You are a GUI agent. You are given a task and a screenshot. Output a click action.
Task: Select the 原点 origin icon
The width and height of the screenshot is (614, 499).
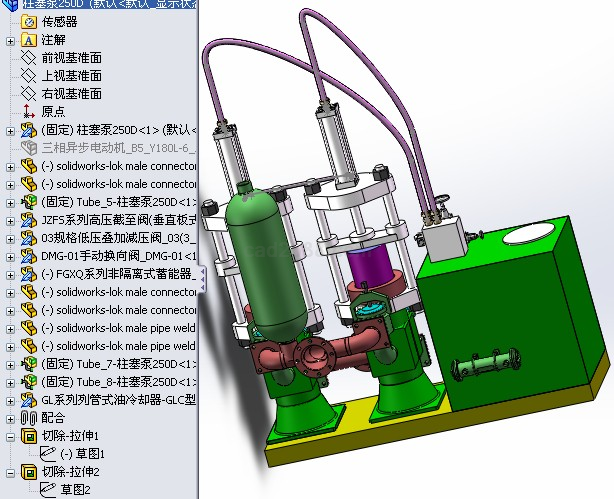28,112
